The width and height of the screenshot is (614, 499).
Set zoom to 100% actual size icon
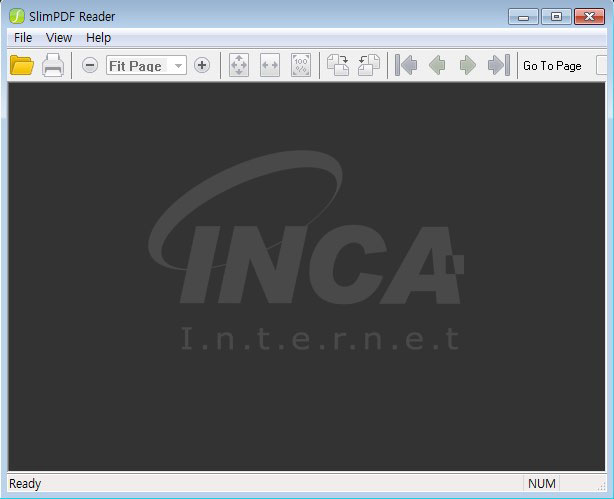(x=301, y=65)
